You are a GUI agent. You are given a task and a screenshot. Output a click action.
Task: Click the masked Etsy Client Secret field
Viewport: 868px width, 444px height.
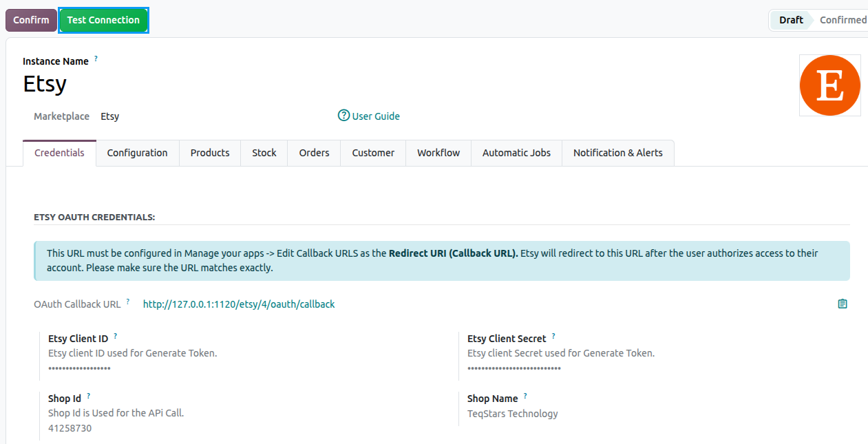pyautogui.click(x=514, y=368)
